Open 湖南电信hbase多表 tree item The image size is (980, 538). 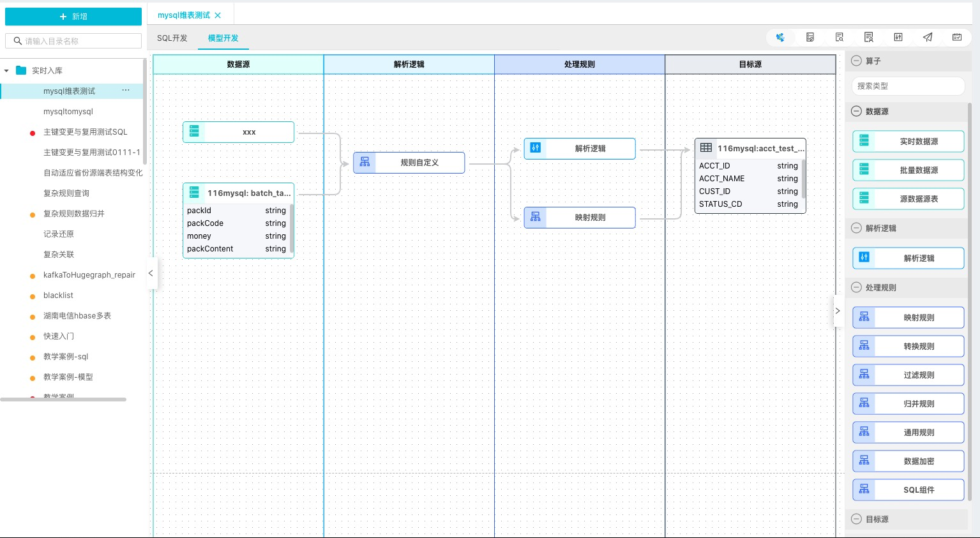click(77, 316)
